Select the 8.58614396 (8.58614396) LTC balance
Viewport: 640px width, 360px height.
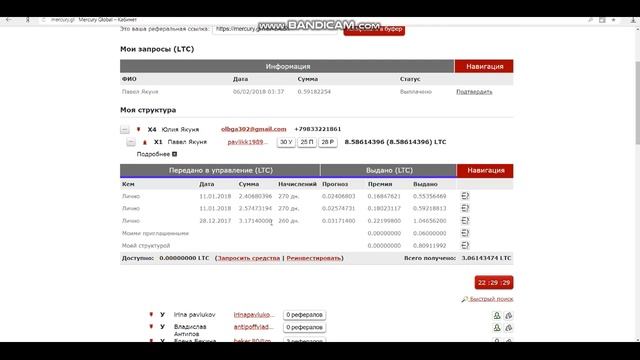pos(395,142)
